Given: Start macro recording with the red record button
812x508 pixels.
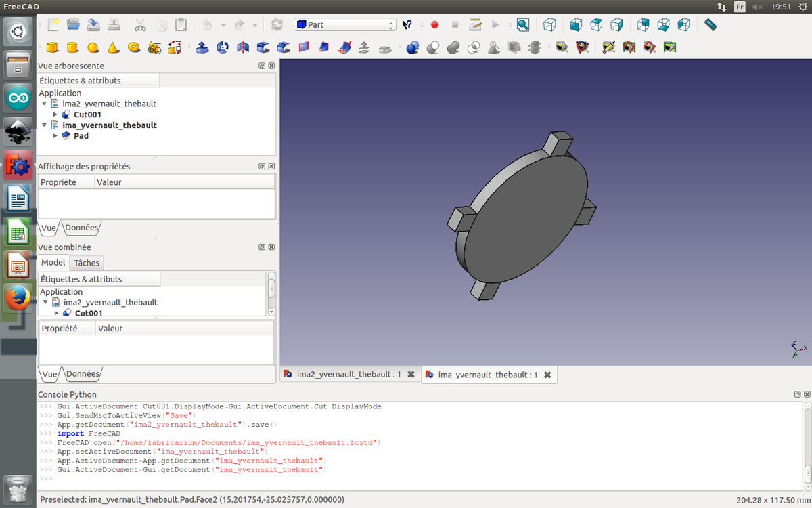Looking at the screenshot, I should tap(434, 25).
